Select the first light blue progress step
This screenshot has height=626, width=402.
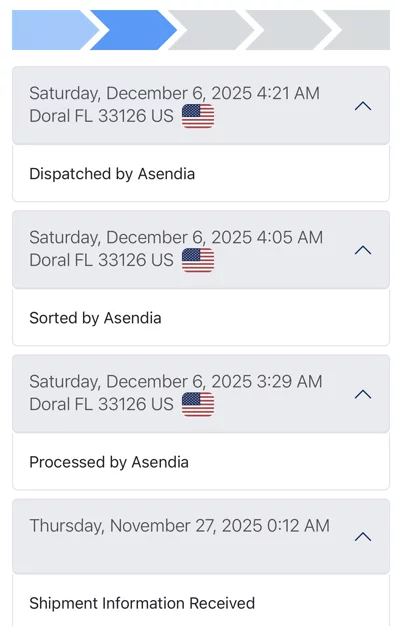[x=54, y=30]
